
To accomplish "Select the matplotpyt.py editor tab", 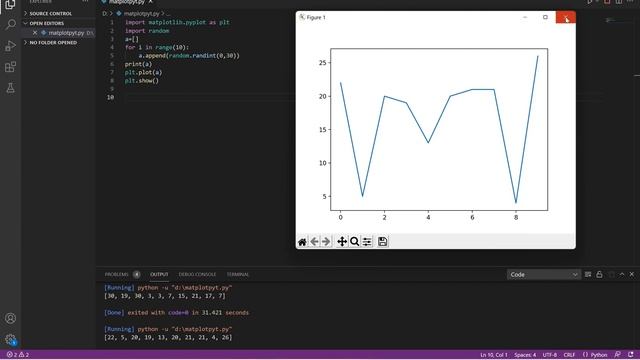I will click(x=127, y=2).
